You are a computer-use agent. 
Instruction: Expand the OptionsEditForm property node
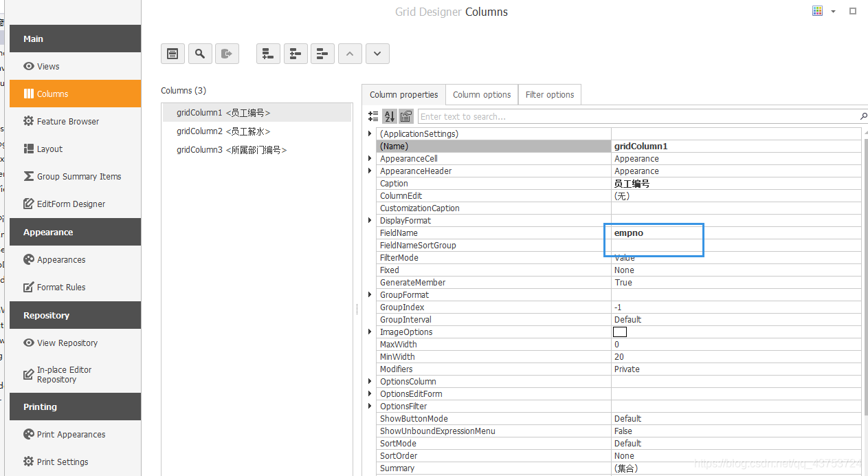(x=370, y=393)
